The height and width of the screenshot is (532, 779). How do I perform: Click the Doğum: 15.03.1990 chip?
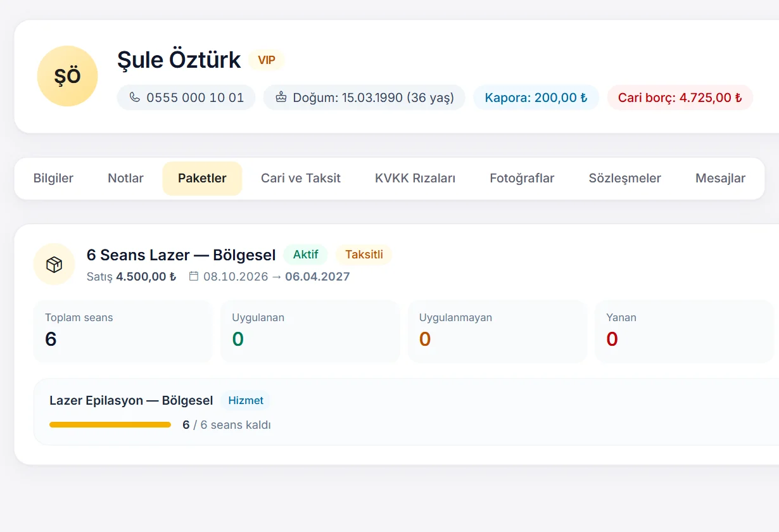click(x=364, y=98)
